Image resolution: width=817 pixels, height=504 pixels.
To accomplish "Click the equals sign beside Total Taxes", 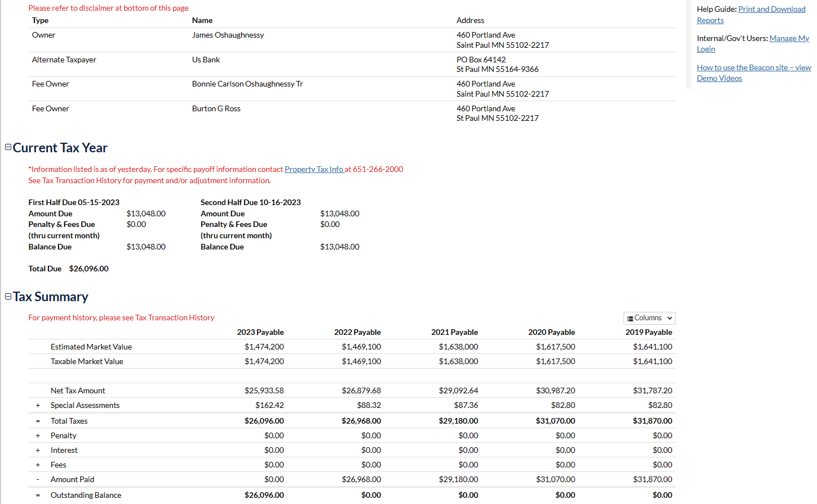I will [x=38, y=421].
